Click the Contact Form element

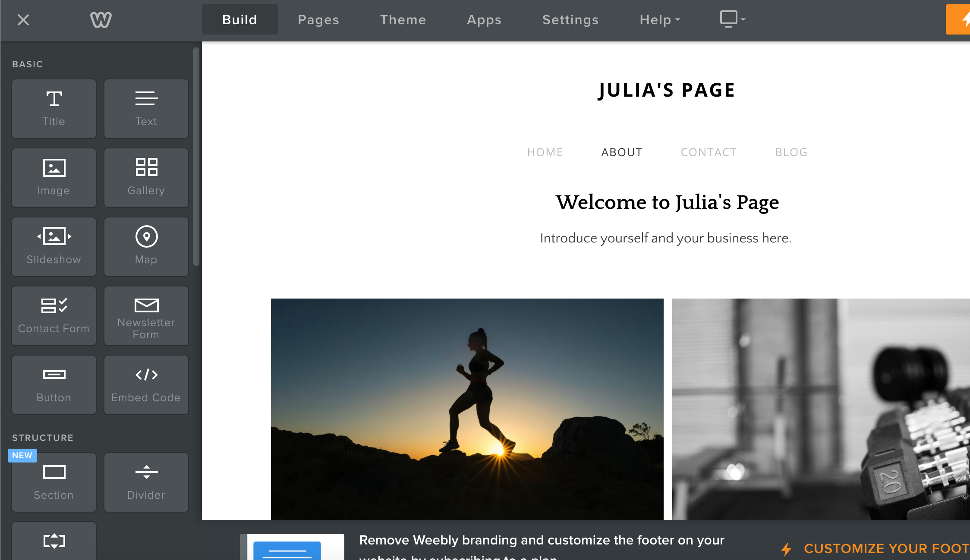(54, 316)
